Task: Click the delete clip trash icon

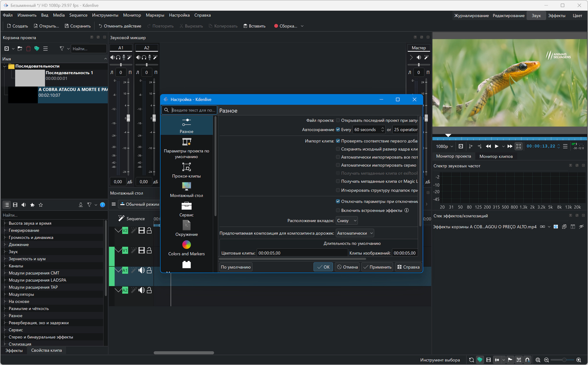Action: pos(28,49)
